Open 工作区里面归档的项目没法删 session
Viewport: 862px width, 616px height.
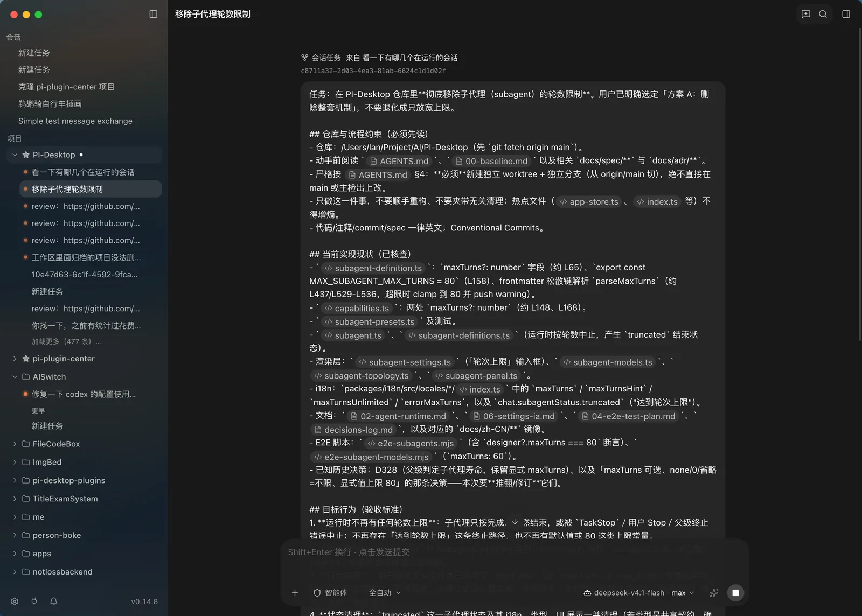pos(86,257)
